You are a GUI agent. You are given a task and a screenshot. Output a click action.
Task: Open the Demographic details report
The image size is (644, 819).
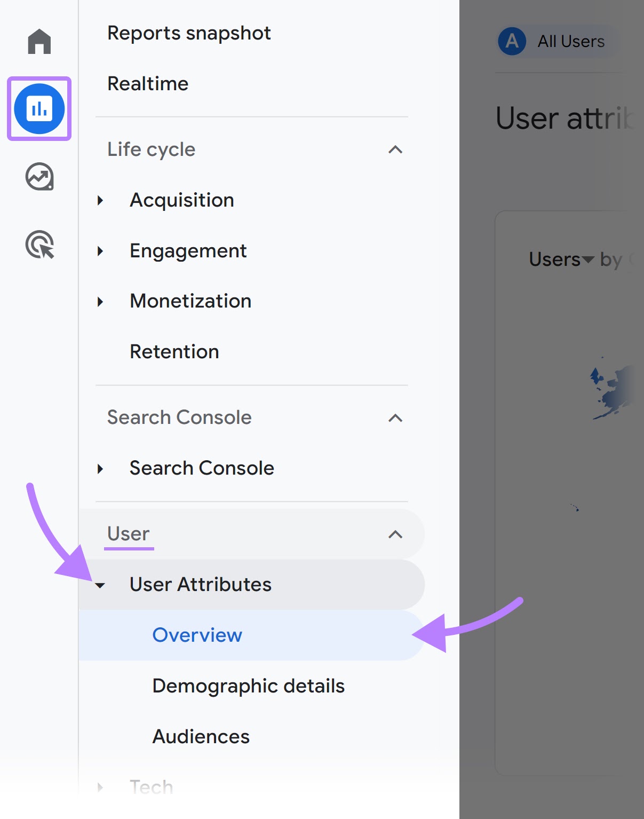click(248, 686)
